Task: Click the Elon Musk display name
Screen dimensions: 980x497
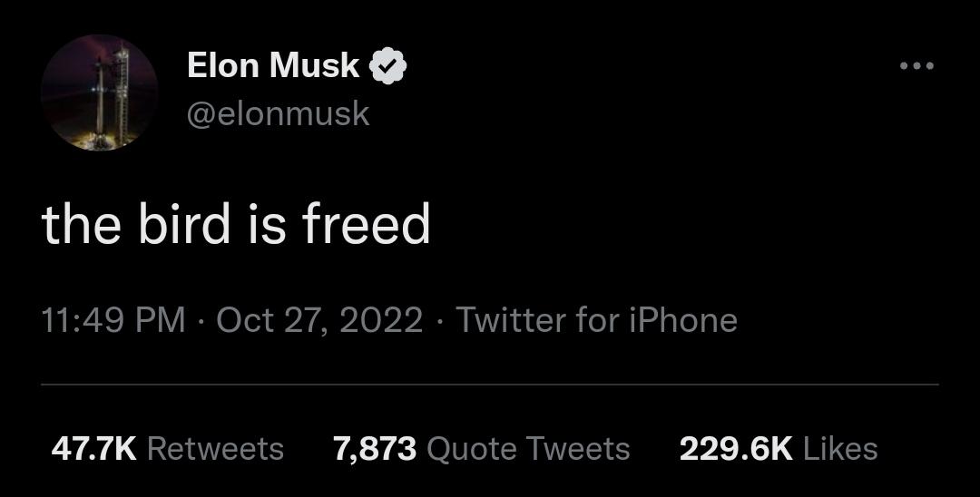Action: pos(273,65)
